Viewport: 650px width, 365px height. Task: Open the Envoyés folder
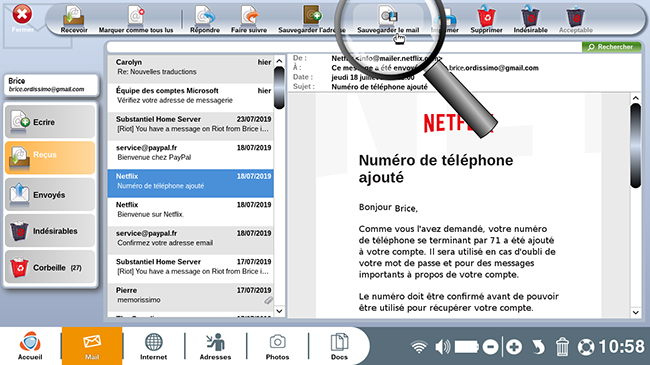coord(50,194)
